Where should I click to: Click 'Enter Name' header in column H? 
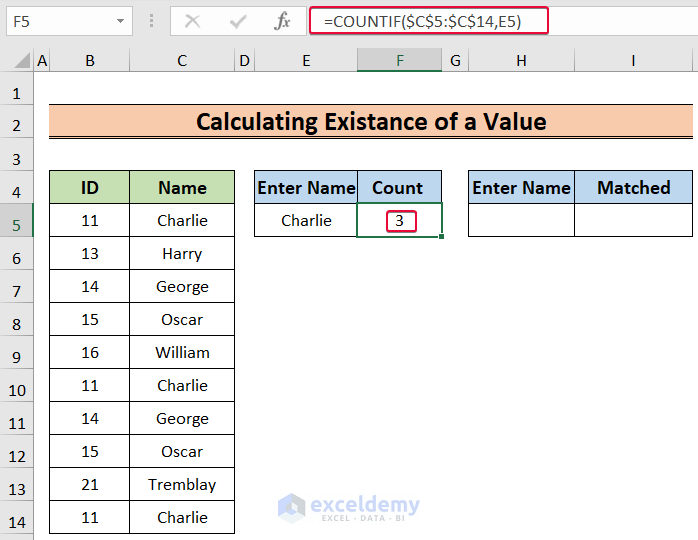pyautogui.click(x=521, y=187)
